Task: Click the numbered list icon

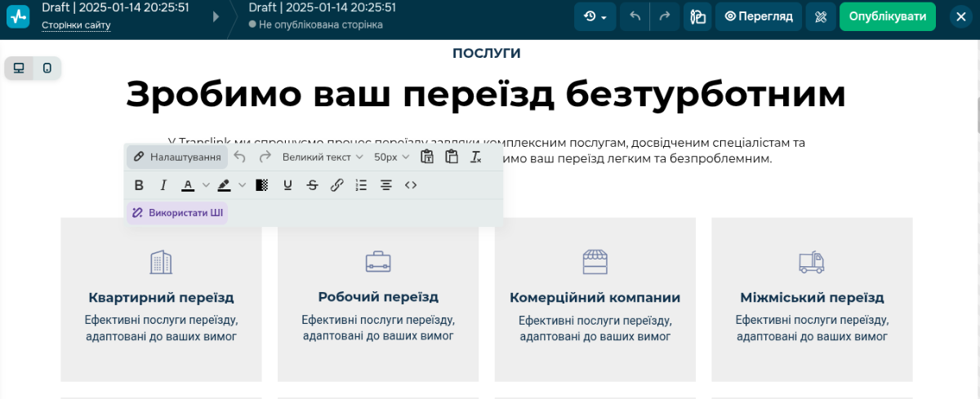Action: click(362, 185)
